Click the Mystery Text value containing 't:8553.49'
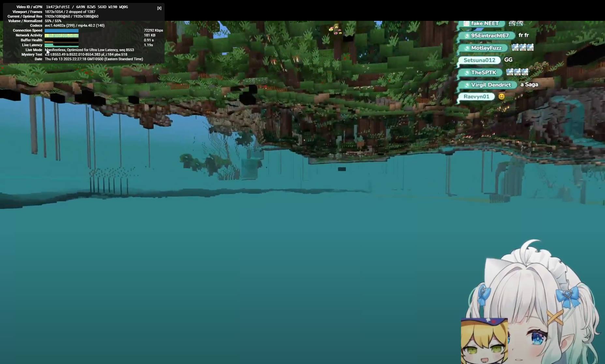 86,54
